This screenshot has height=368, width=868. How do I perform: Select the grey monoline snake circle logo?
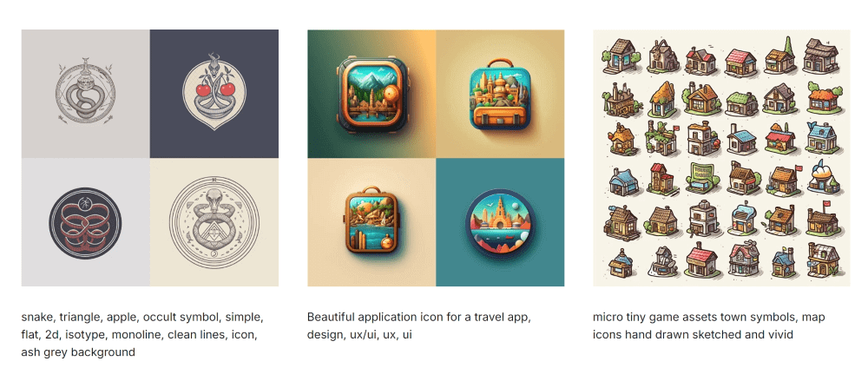point(85,94)
